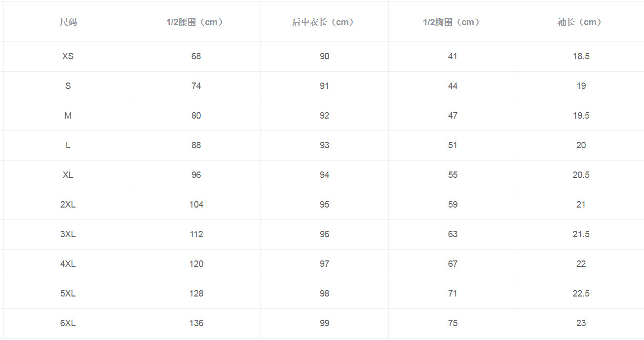Select the waist value 104
The image size is (644, 340).
point(196,205)
